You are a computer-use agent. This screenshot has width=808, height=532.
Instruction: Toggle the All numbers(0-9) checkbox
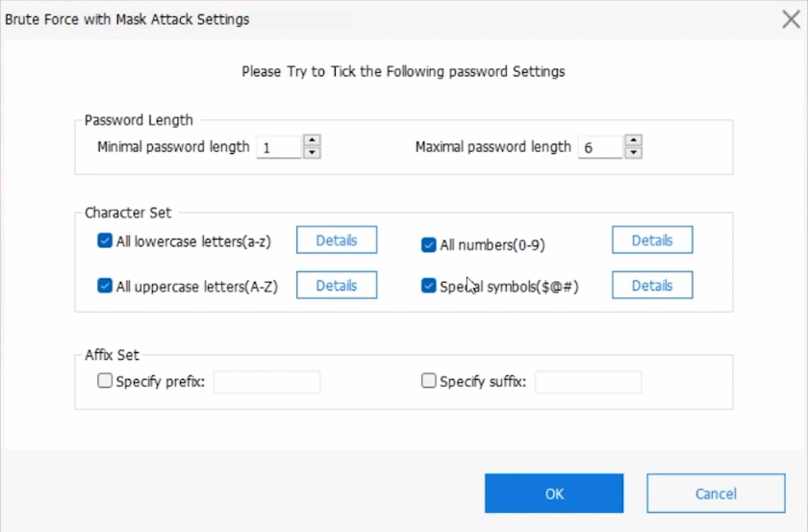click(429, 245)
